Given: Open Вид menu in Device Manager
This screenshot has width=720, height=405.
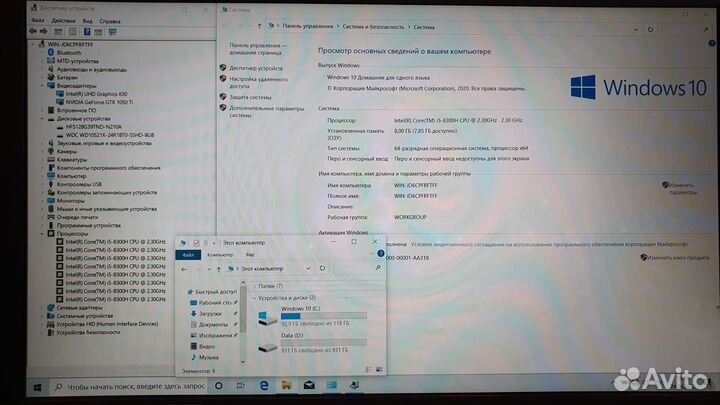Looking at the screenshot, I should click(87, 21).
